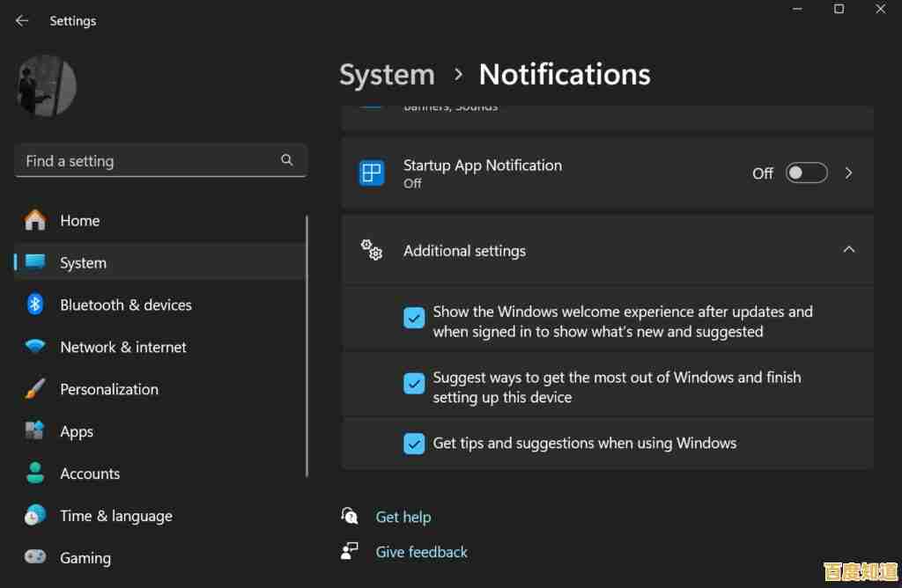Click the user profile picture
This screenshot has width=902, height=588.
coord(45,85)
